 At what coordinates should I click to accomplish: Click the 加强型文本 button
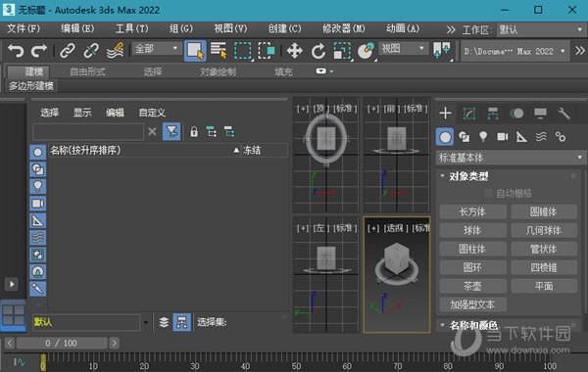click(472, 304)
